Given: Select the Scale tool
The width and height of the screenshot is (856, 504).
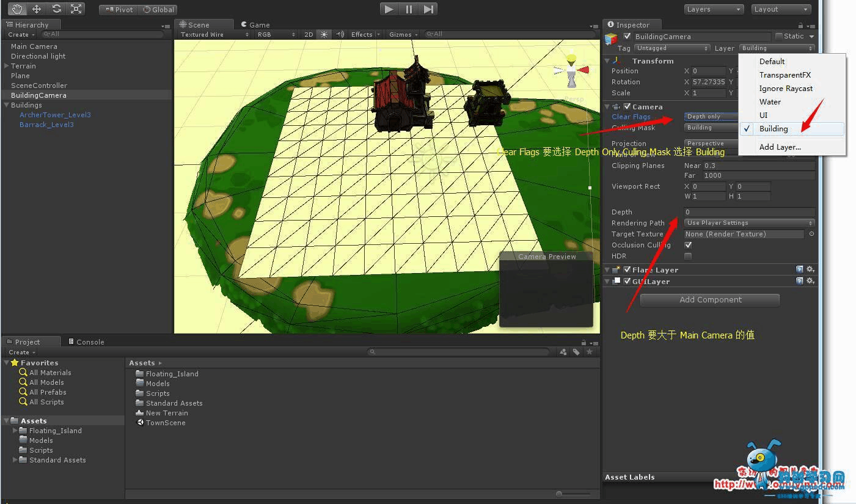Looking at the screenshot, I should 76,9.
